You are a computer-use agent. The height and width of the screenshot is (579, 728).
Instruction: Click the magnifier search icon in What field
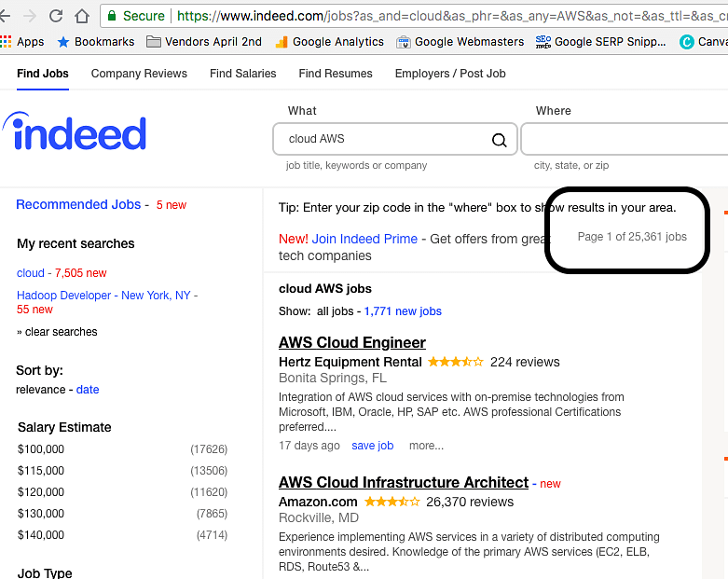[x=499, y=140]
